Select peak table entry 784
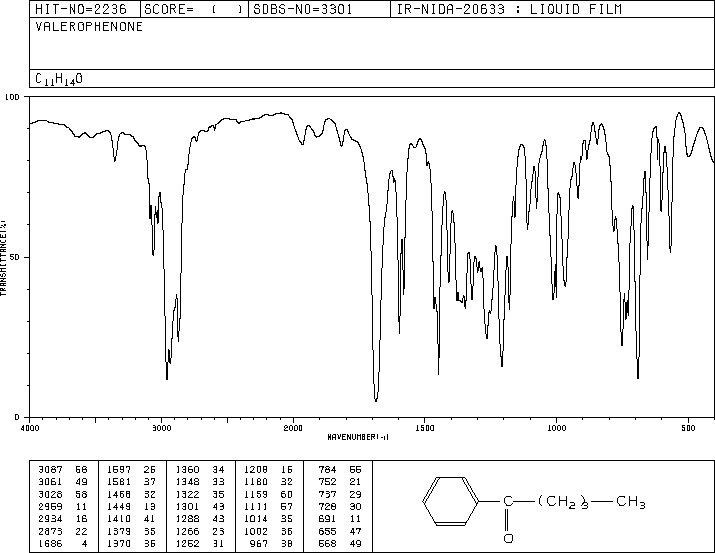 (340, 470)
